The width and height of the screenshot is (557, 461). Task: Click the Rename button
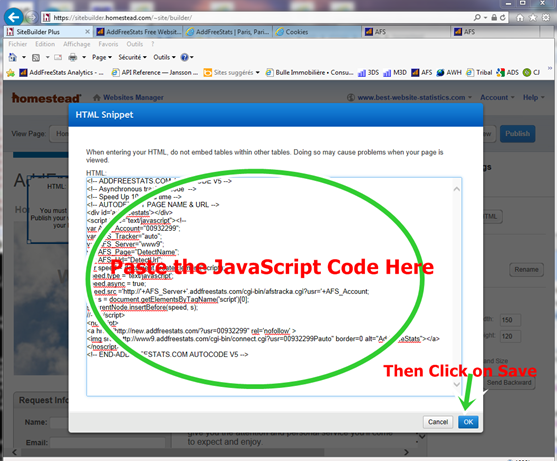point(526,270)
